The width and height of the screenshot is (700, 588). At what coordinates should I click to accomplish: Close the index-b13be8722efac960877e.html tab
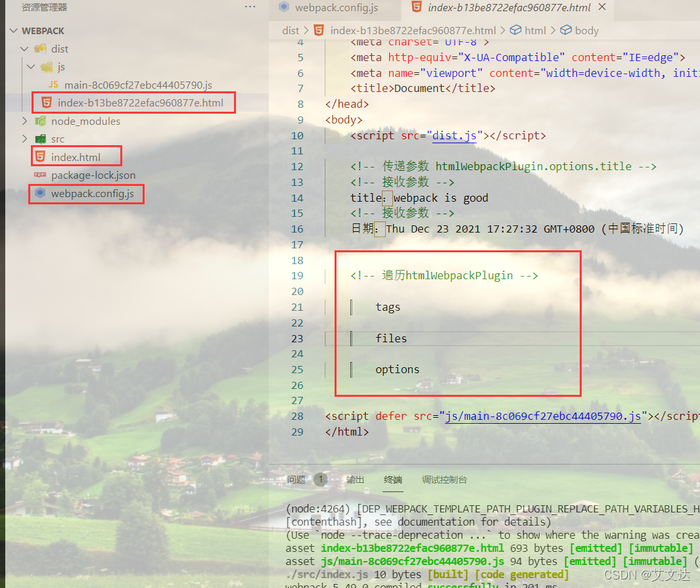(x=602, y=7)
